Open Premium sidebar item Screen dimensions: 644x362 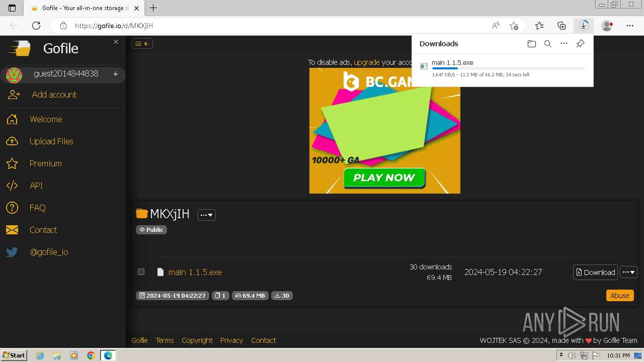pyautogui.click(x=45, y=163)
